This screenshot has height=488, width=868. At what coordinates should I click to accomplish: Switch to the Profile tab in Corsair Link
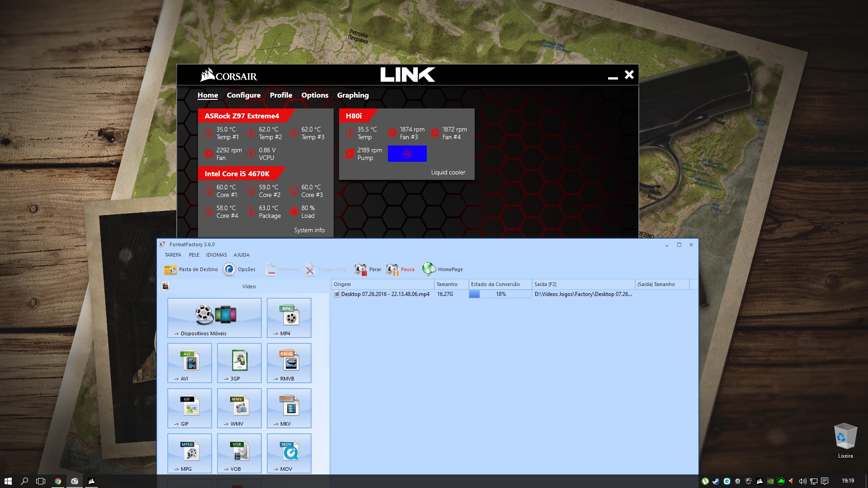coord(281,95)
